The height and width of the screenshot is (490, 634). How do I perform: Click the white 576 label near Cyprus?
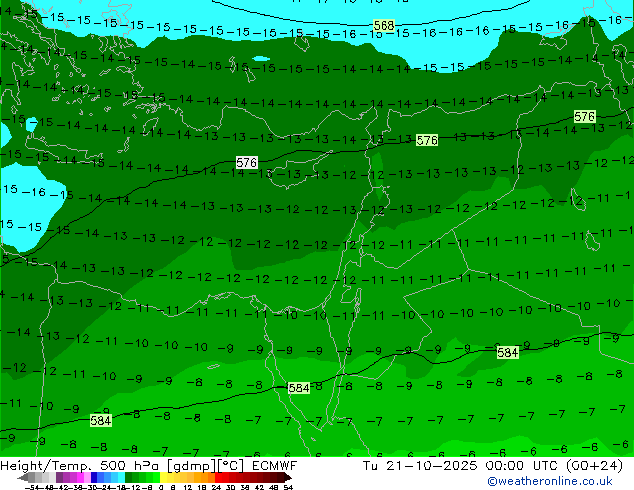pyautogui.click(x=247, y=163)
